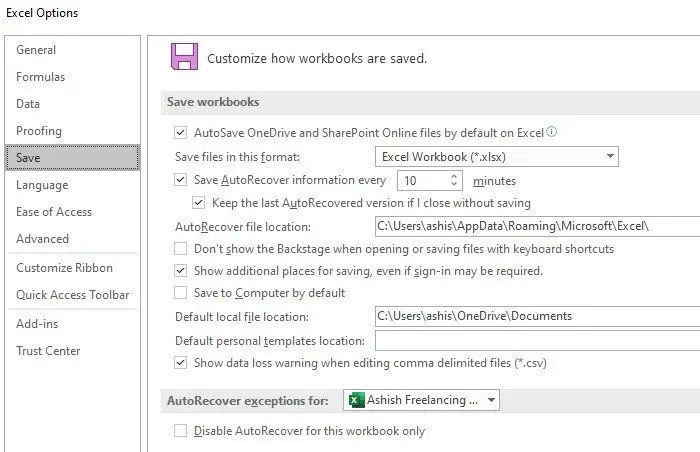Check Disable AutoRecover for this workbook only

point(181,431)
